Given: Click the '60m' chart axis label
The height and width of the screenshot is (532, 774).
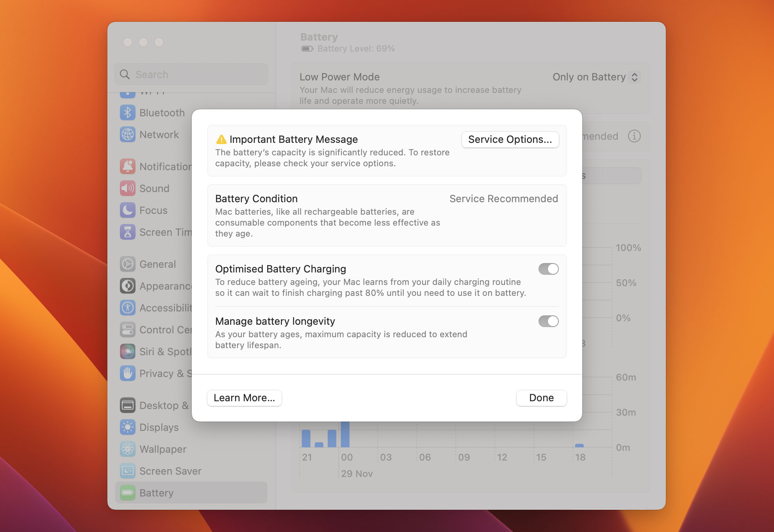Looking at the screenshot, I should click(x=626, y=377).
